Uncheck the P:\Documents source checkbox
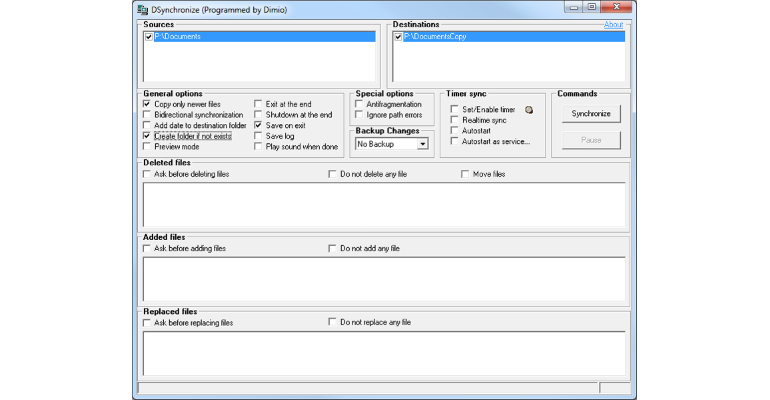The width and height of the screenshot is (770, 400). 149,36
